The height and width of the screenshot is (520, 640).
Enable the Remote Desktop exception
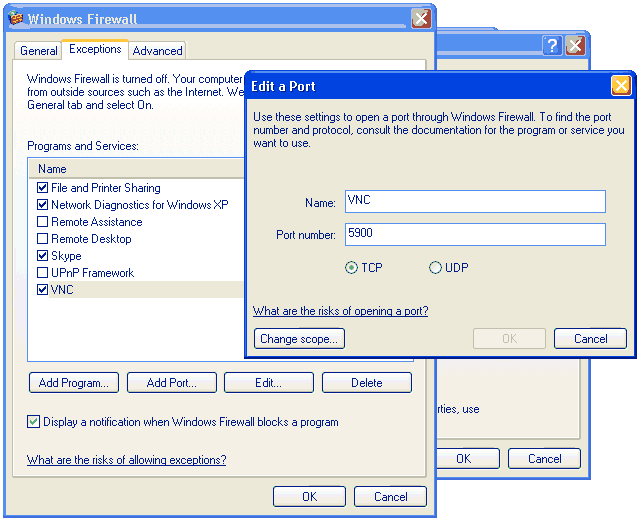click(42, 239)
